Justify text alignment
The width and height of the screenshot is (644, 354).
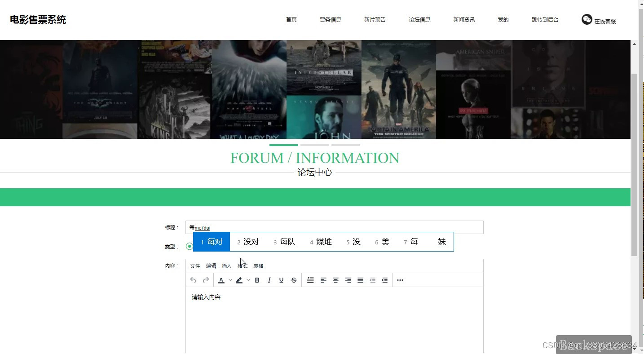click(x=360, y=280)
